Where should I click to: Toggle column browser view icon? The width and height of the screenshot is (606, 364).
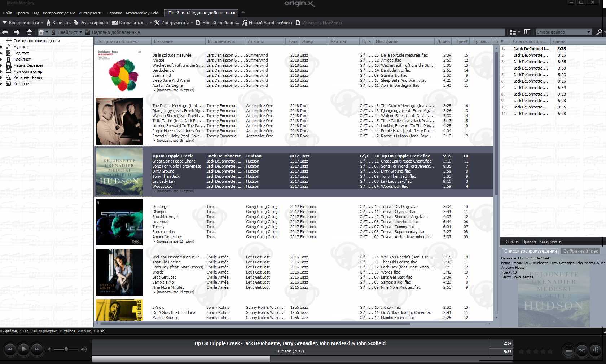point(527,32)
